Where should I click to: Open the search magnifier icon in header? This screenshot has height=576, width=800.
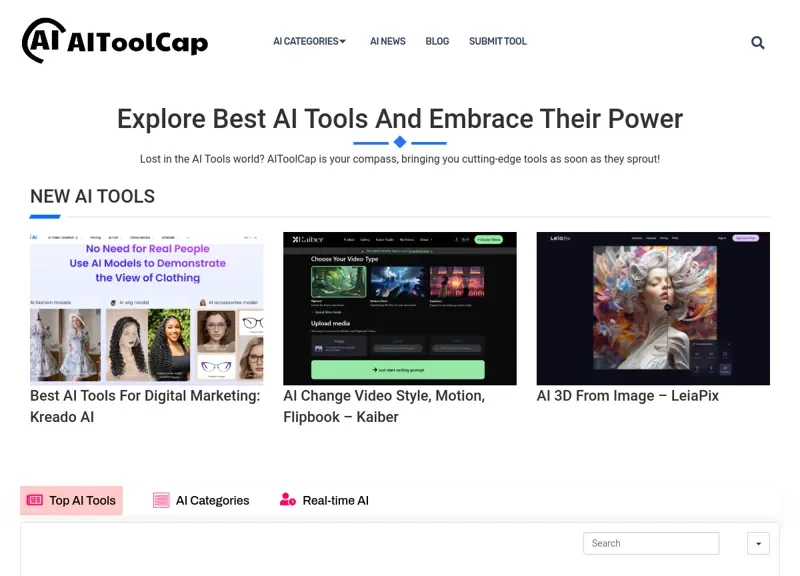(x=758, y=42)
